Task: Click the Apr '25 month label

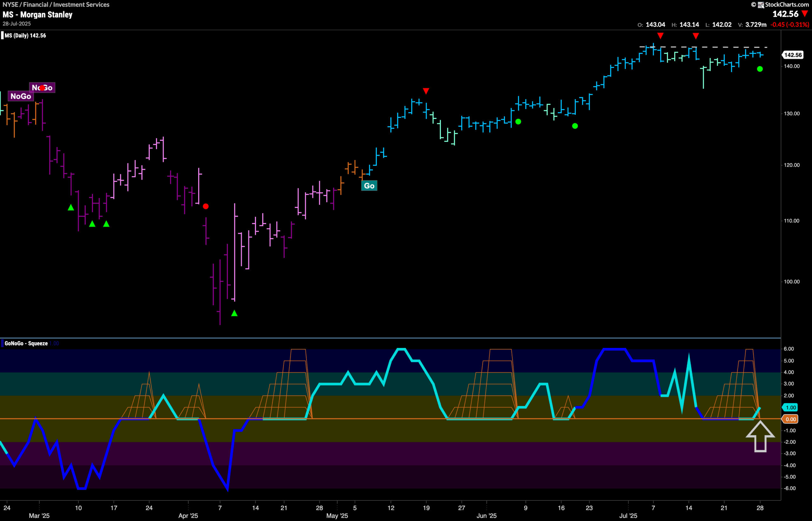Action: coord(188,516)
